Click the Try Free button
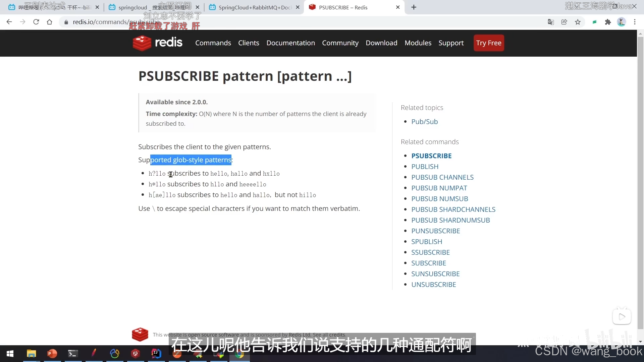This screenshot has height=362, width=644. click(x=489, y=43)
